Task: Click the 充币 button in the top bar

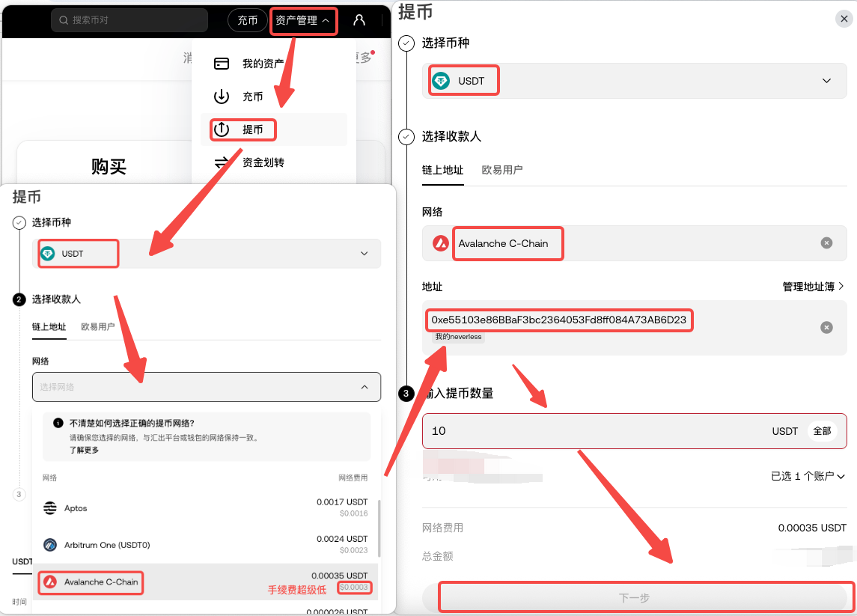Action: coord(247,20)
